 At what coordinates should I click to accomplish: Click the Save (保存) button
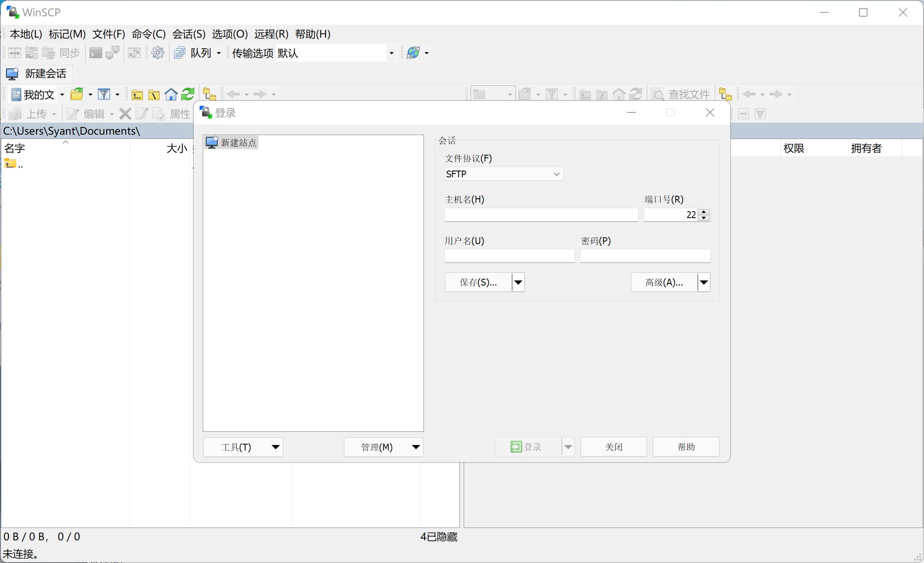point(478,282)
